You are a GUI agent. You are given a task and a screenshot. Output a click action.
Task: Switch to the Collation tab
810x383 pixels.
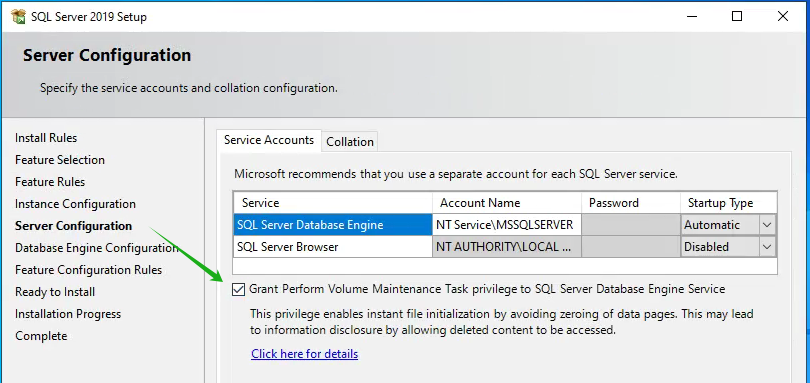350,142
